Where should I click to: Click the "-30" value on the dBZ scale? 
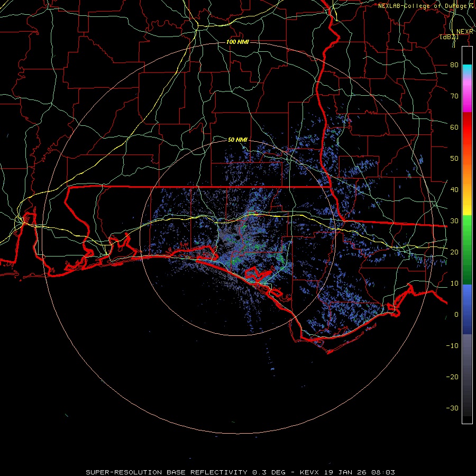452,408
